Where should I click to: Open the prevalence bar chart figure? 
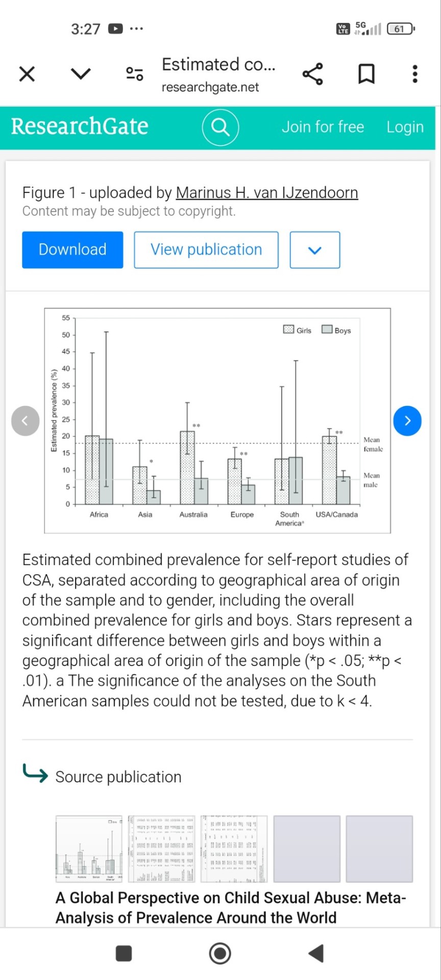217,421
